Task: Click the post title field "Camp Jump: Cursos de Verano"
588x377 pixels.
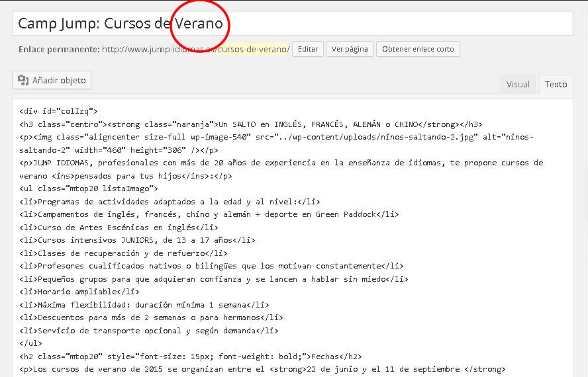Action: point(293,23)
